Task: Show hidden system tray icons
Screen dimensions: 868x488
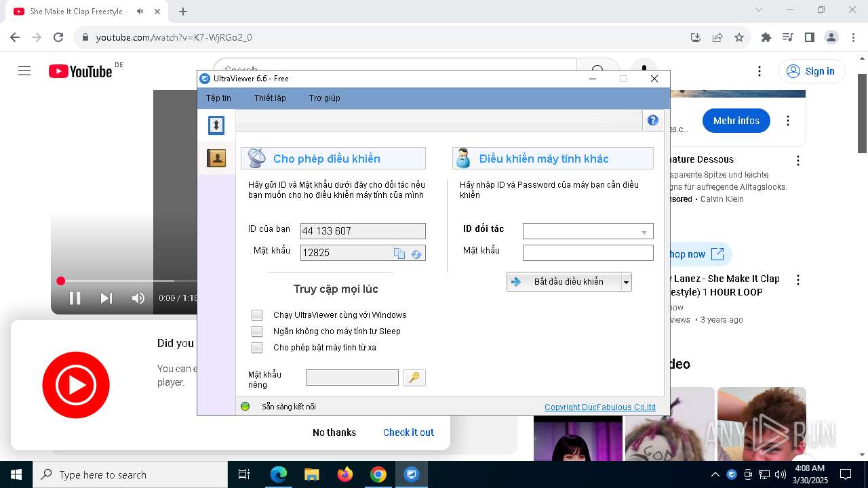Action: (x=715, y=474)
